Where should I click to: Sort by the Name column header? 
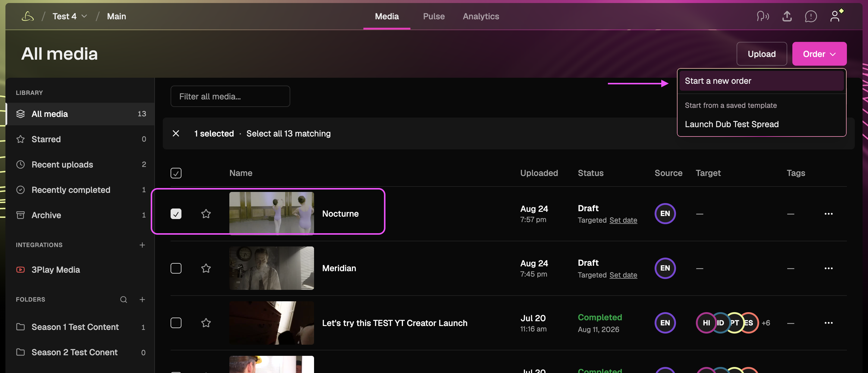(241, 173)
